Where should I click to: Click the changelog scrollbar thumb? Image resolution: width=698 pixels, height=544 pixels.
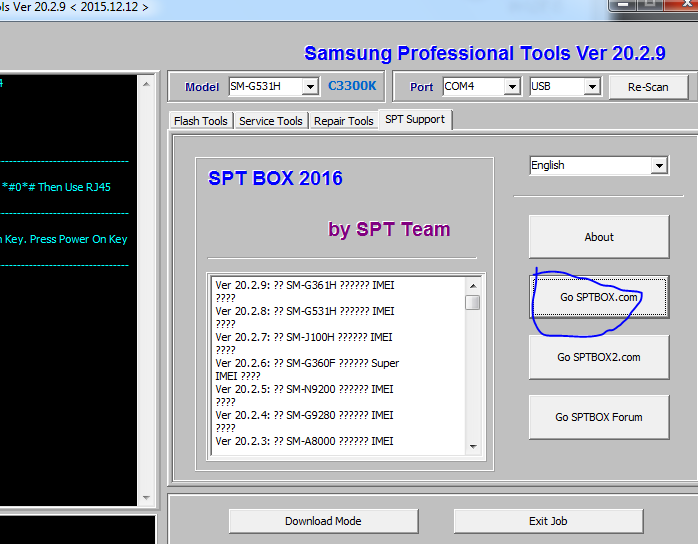(473, 302)
